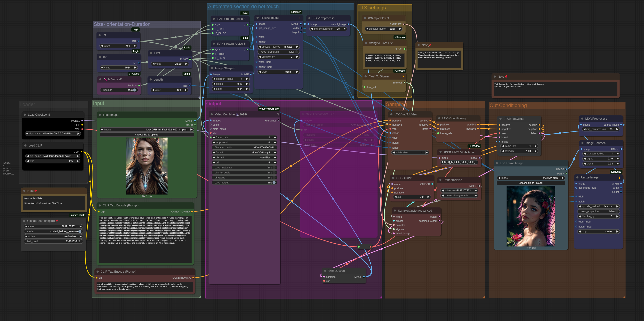Open ckpt_name selector in Load Checkpoint
The image size is (644, 321).
(x=53, y=134)
